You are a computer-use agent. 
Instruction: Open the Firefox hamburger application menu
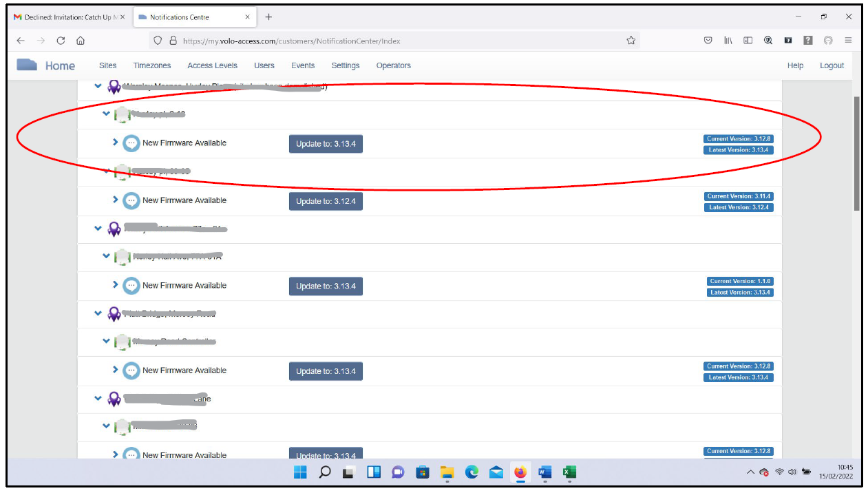click(848, 41)
